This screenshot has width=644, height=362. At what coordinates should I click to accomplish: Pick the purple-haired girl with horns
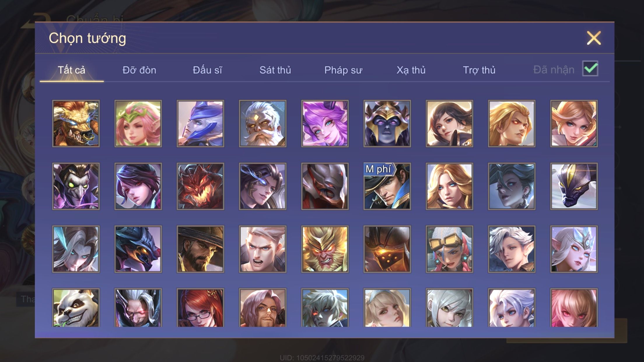point(325,123)
